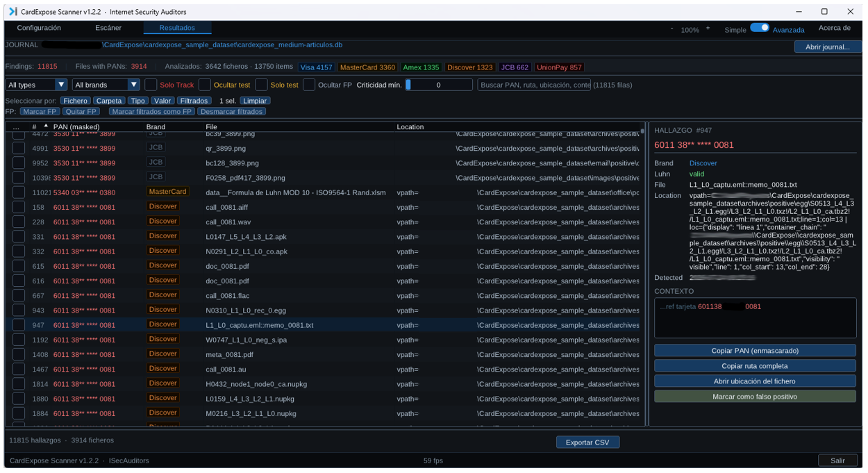The height and width of the screenshot is (473, 868).
Task: Open the Configuración tab
Action: (39, 28)
